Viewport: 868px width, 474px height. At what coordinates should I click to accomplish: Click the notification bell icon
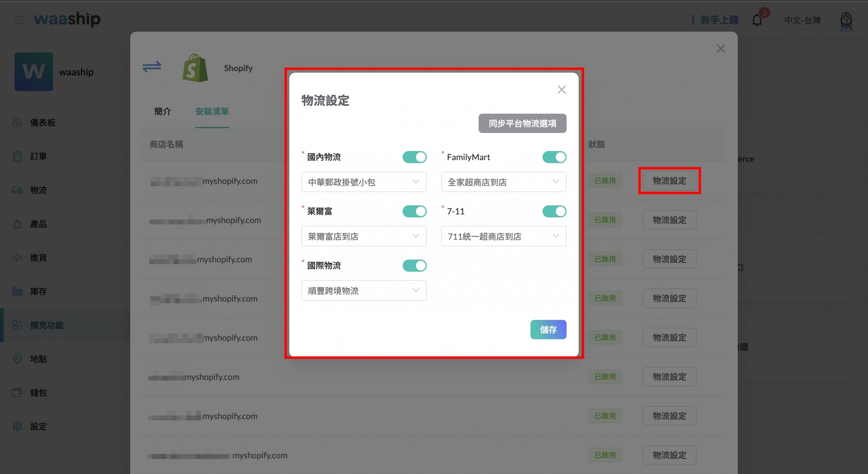click(x=757, y=20)
